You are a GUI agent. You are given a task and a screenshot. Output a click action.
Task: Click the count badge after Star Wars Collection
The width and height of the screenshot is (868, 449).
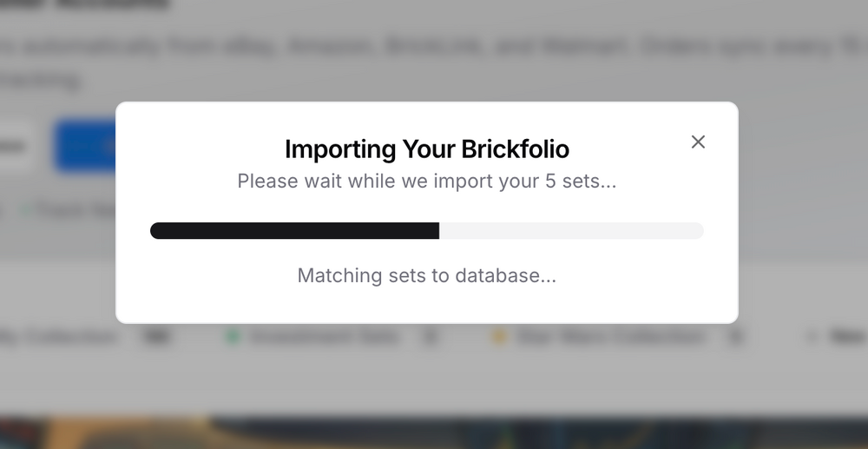(736, 337)
